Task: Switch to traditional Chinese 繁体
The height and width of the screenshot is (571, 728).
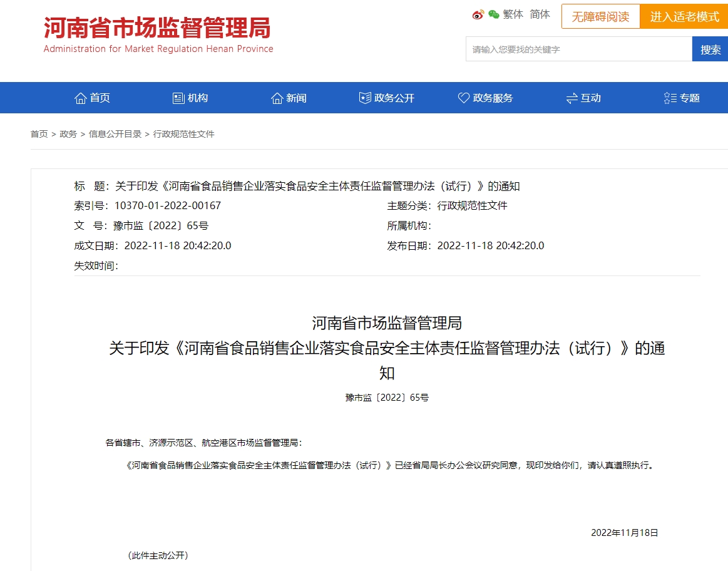Action: pos(513,14)
